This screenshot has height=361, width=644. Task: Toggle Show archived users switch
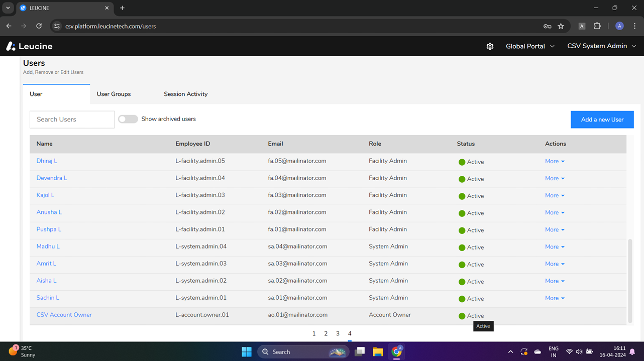128,119
